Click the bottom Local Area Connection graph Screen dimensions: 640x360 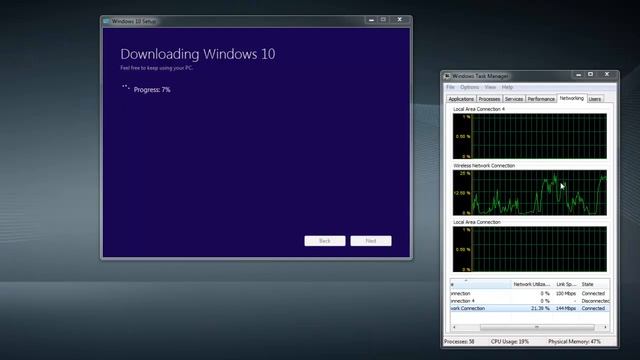click(530, 249)
